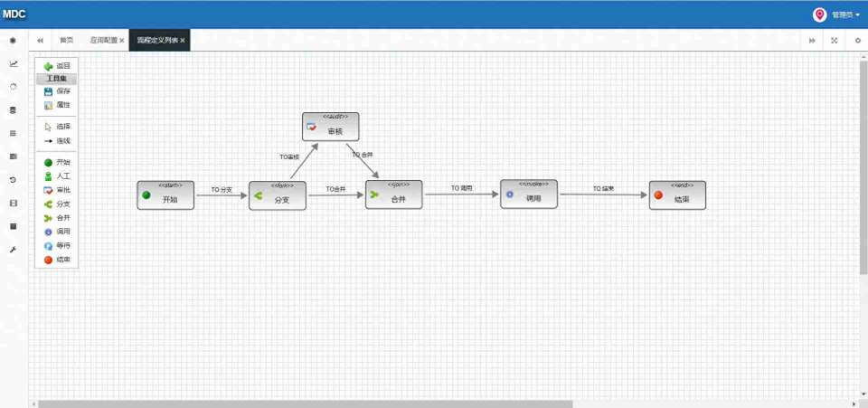Switch to the 首页 home tab

click(x=66, y=41)
